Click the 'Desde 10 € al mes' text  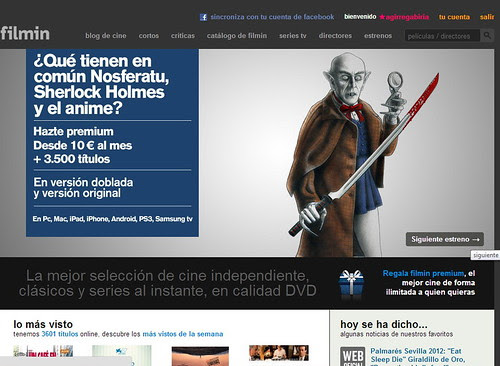pos(83,145)
